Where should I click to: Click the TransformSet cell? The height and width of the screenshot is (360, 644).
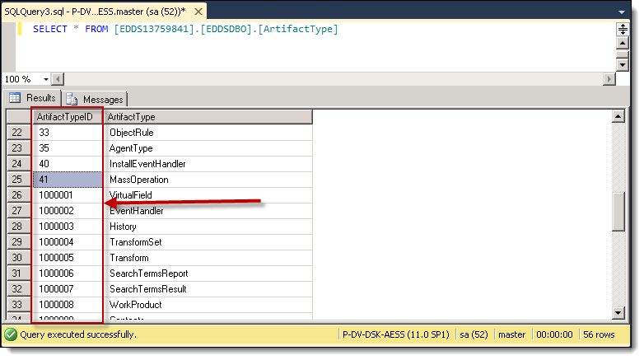click(x=208, y=241)
